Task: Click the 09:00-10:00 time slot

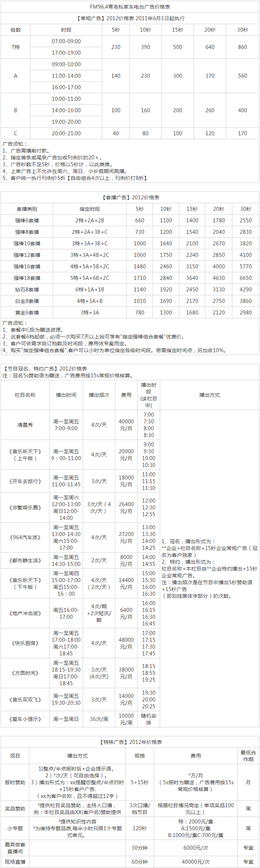Action: tap(66, 64)
